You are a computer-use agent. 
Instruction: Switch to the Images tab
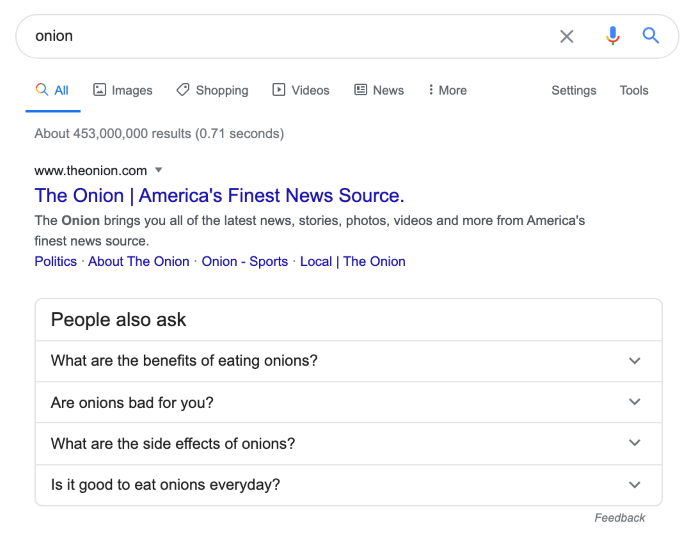pos(123,90)
